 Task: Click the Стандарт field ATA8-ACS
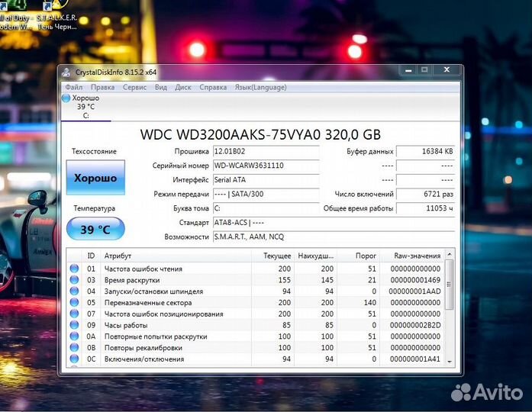334,223
